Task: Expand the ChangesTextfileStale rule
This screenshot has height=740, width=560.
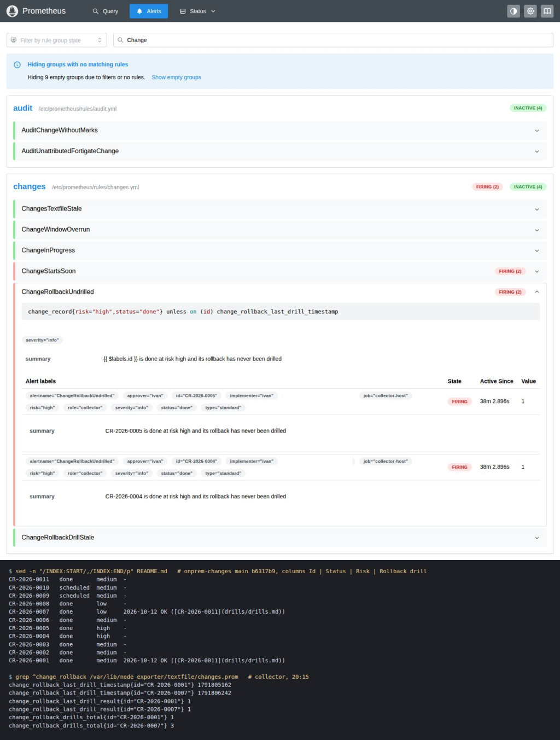Action: click(x=279, y=208)
